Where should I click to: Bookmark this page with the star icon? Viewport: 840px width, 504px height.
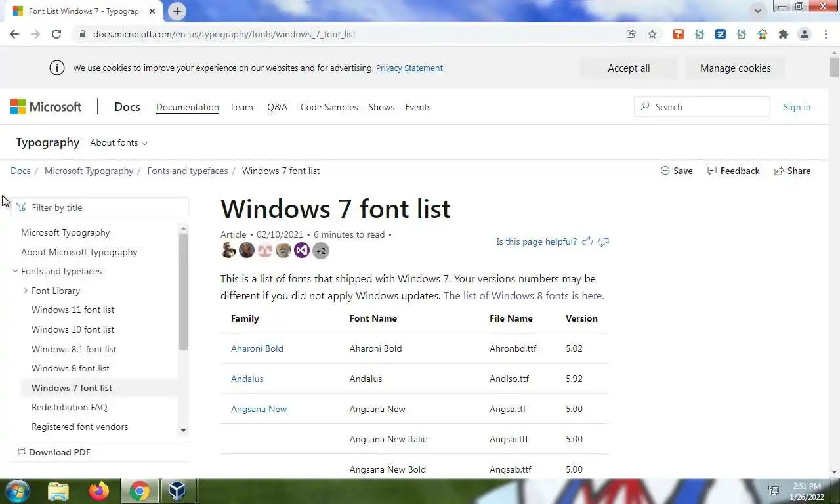652,34
